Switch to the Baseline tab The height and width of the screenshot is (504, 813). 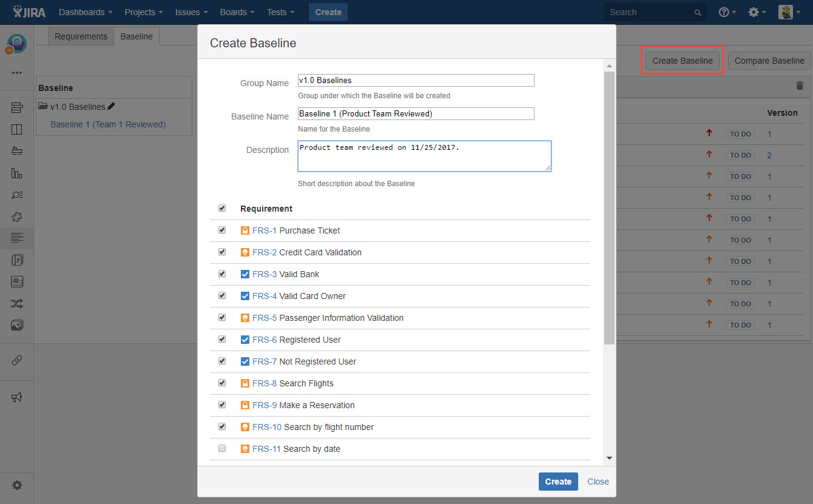click(137, 36)
